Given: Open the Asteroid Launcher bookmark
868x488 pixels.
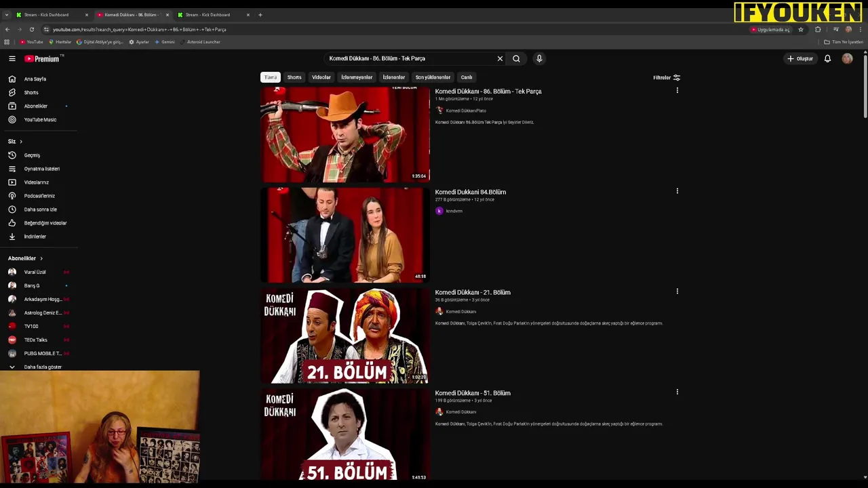Looking at the screenshot, I should [x=201, y=42].
